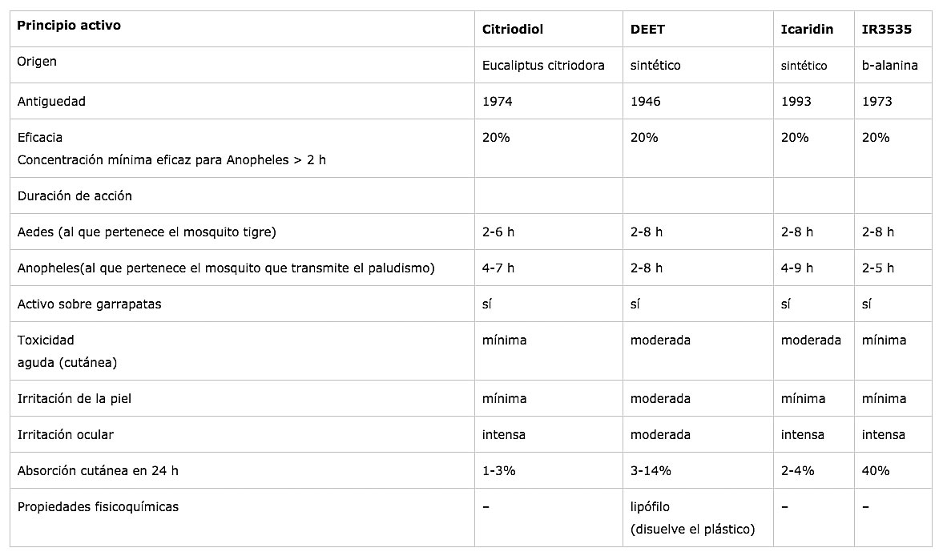Click the 'lipófilo' properties cell

[650, 507]
